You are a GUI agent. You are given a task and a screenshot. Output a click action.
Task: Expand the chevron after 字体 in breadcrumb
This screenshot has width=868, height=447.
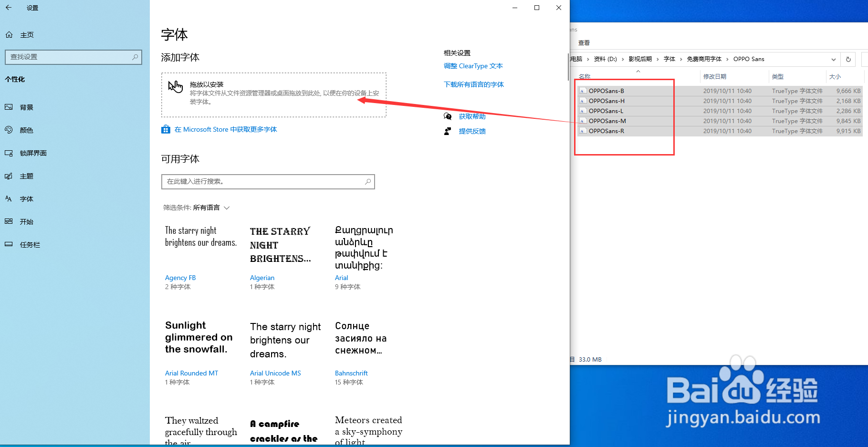(681, 59)
